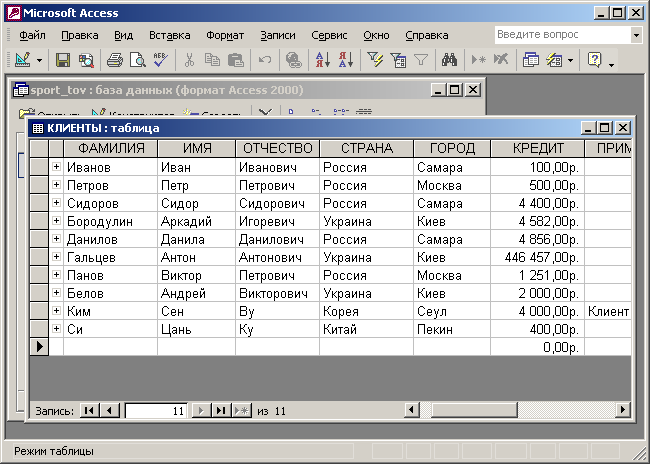The height and width of the screenshot is (464, 650).
Task: Delete record toolbar icon
Action: click(501, 60)
